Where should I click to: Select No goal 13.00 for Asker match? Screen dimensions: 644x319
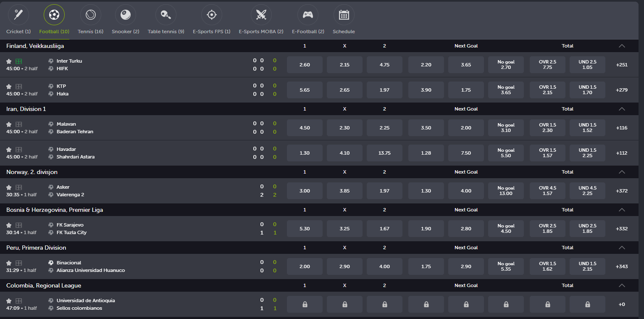coord(506,191)
